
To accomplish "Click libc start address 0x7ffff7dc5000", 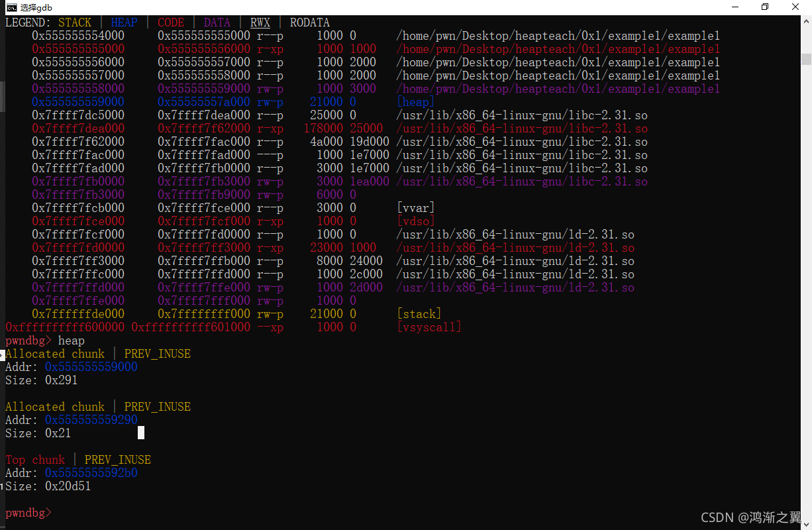I will (78, 115).
